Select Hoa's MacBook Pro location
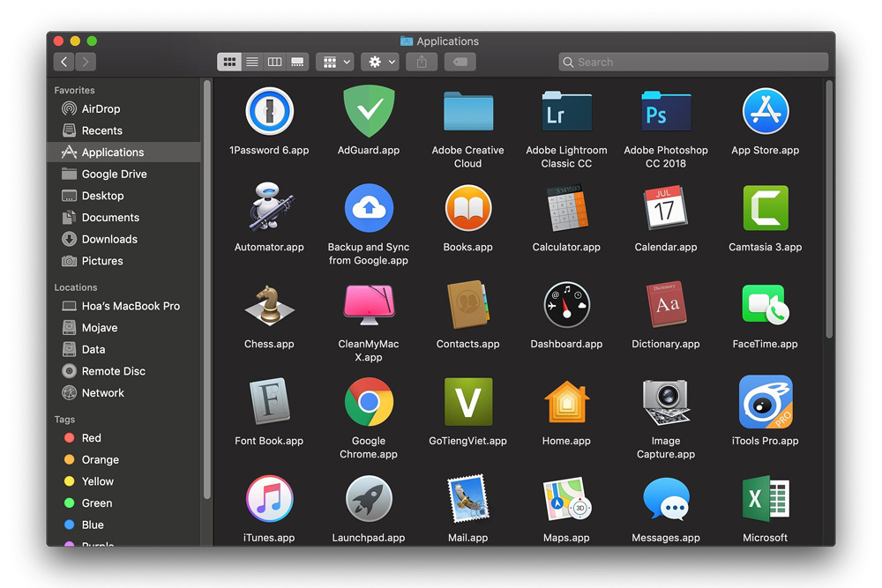882x588 pixels. click(x=123, y=307)
